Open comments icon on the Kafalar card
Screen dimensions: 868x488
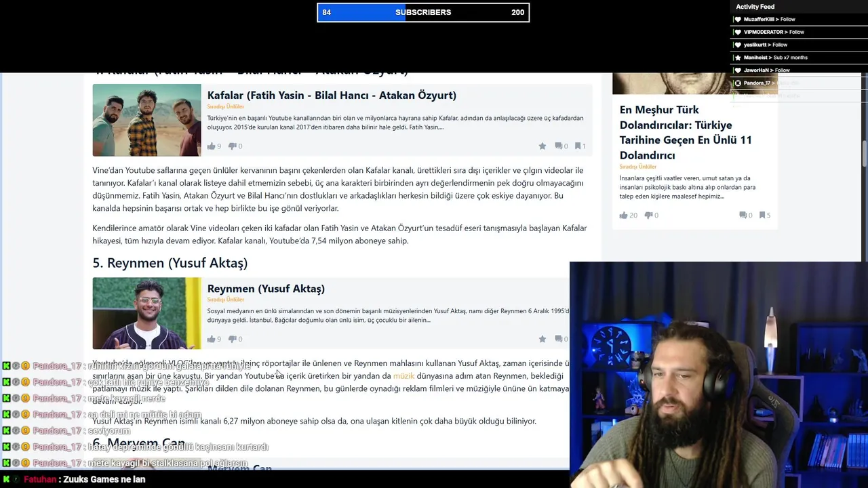coord(559,146)
